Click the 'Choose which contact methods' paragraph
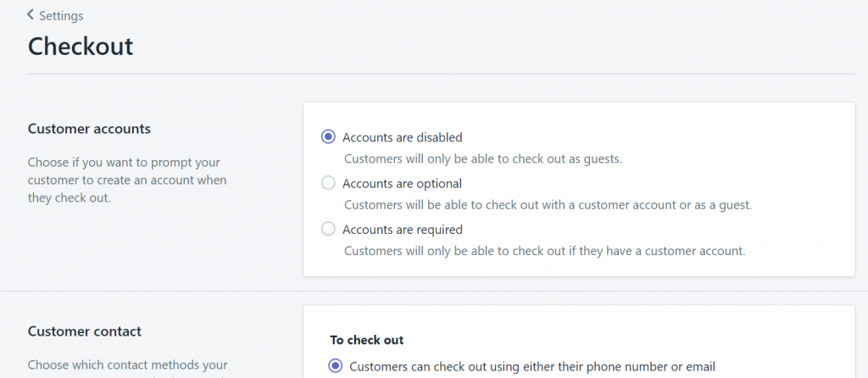This screenshot has width=868, height=378. coord(128,365)
